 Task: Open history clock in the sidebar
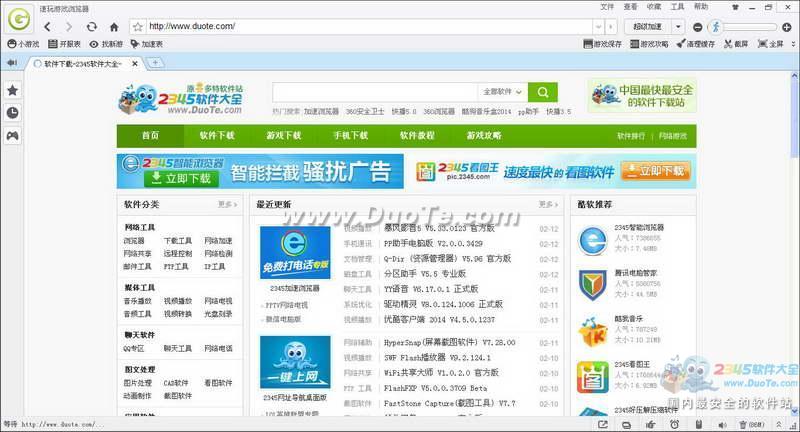click(x=13, y=113)
